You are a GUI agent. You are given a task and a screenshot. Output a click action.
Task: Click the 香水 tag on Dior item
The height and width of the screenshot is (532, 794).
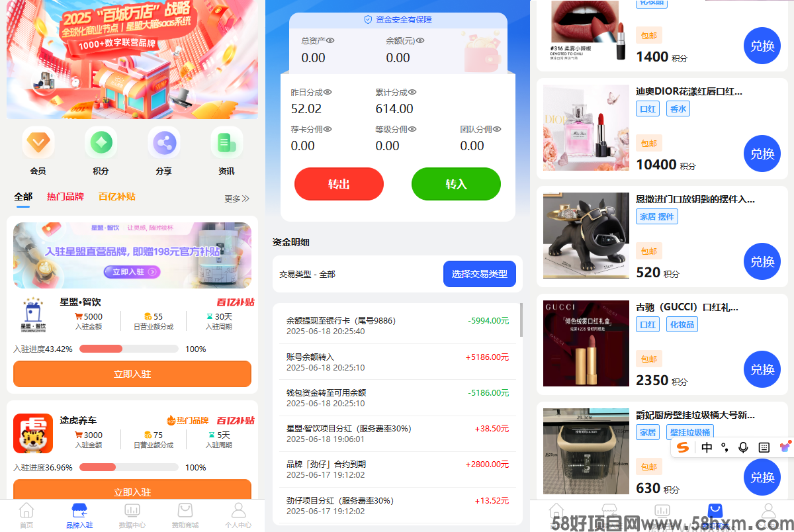678,109
